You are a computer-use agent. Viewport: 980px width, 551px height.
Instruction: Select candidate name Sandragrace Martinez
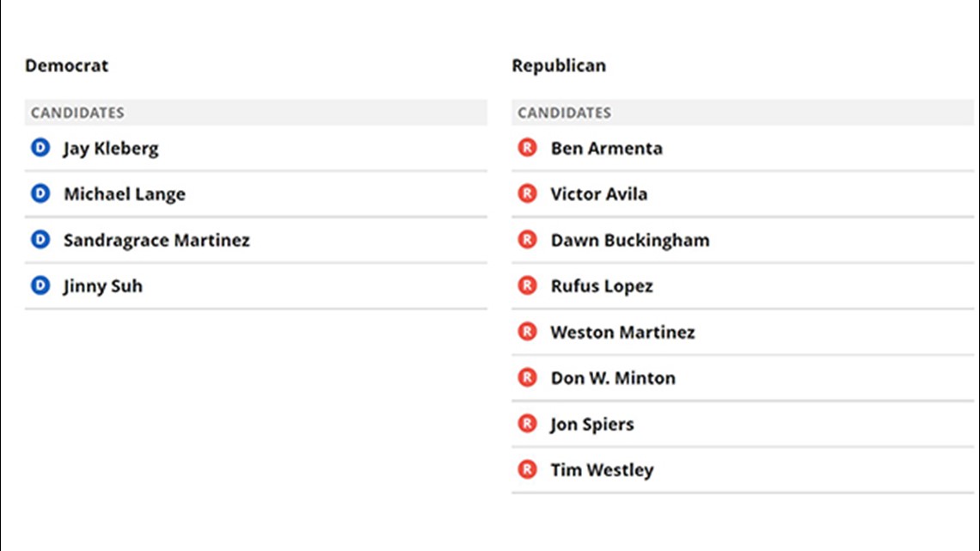click(x=156, y=241)
